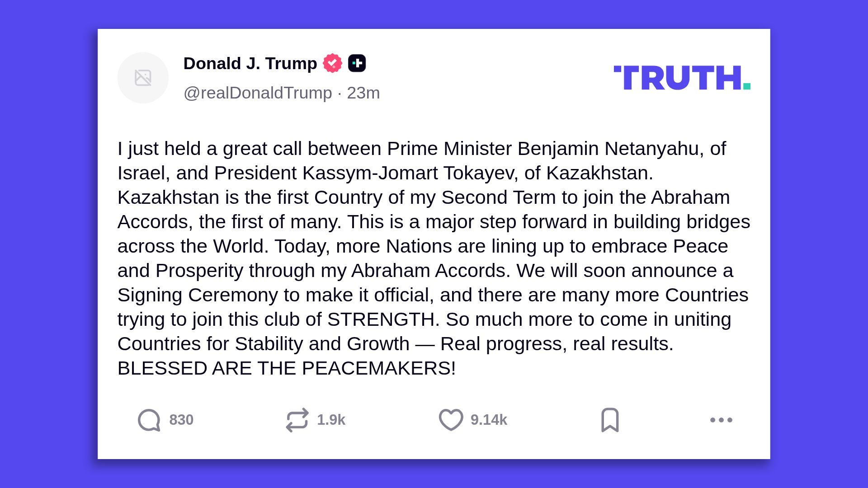Click the "BLESSED ARE THE PEACEMAKERS!" closing line

point(287,368)
